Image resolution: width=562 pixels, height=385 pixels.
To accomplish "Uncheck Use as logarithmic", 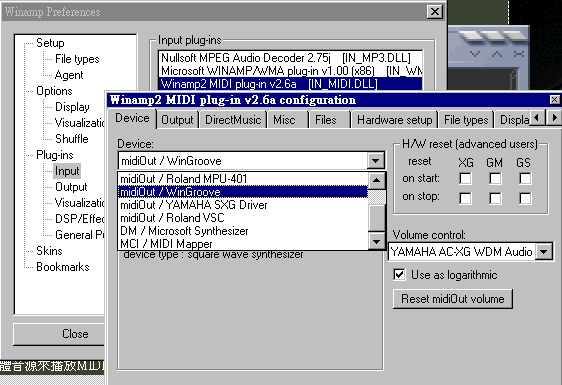I will (399, 275).
